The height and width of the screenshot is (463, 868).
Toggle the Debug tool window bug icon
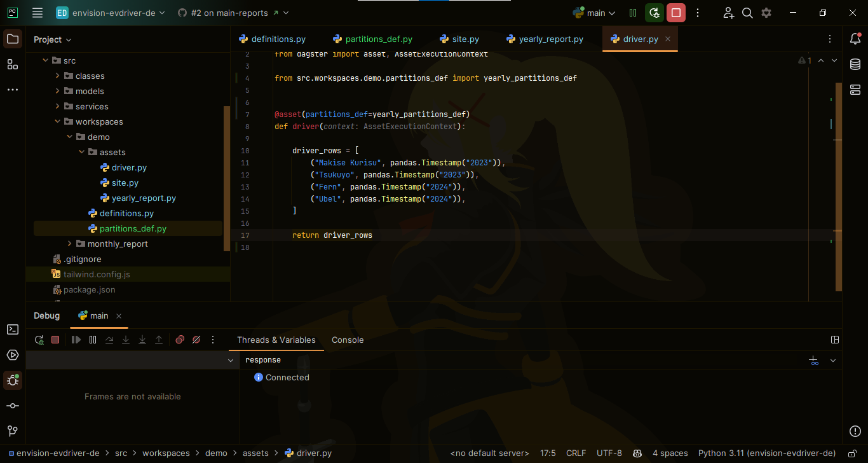click(x=13, y=380)
